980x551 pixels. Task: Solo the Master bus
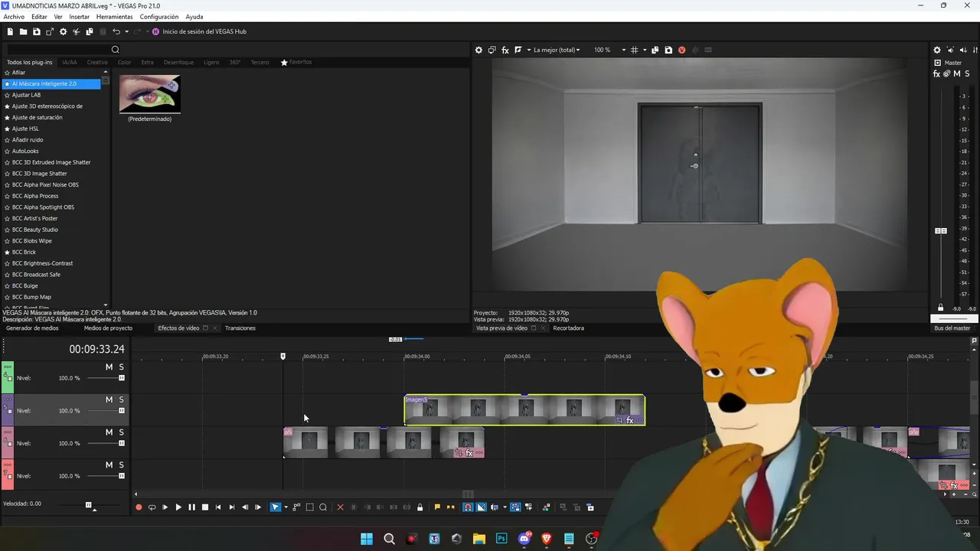[966, 74]
